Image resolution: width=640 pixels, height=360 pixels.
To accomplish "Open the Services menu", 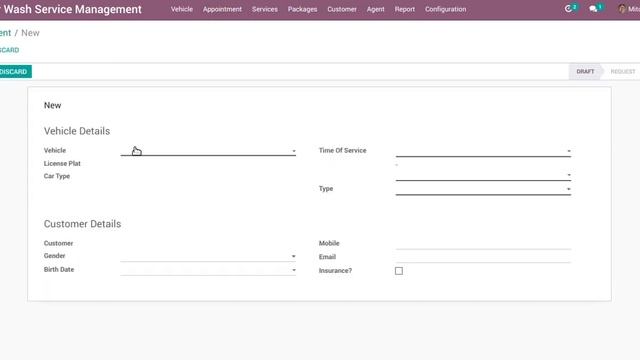I will pyautogui.click(x=264, y=9).
